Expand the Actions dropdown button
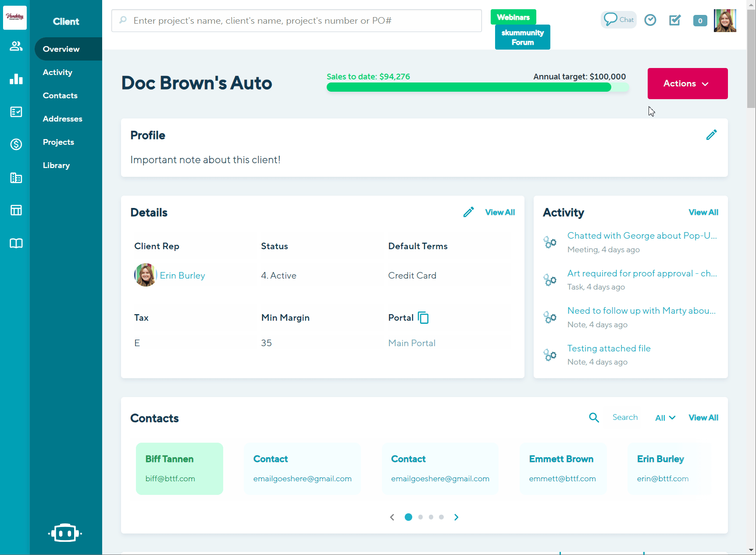Viewport: 756px width, 555px height. point(687,83)
